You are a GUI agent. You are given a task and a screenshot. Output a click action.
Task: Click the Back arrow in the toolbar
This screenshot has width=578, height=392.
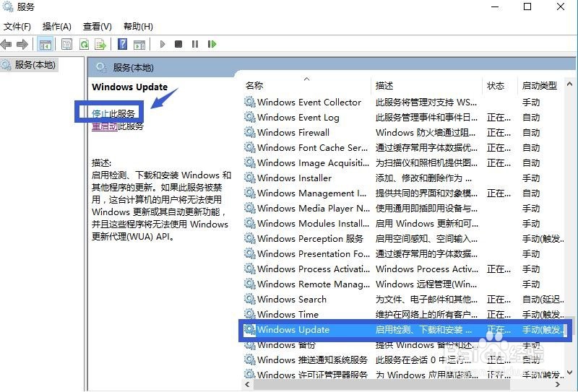pyautogui.click(x=7, y=45)
